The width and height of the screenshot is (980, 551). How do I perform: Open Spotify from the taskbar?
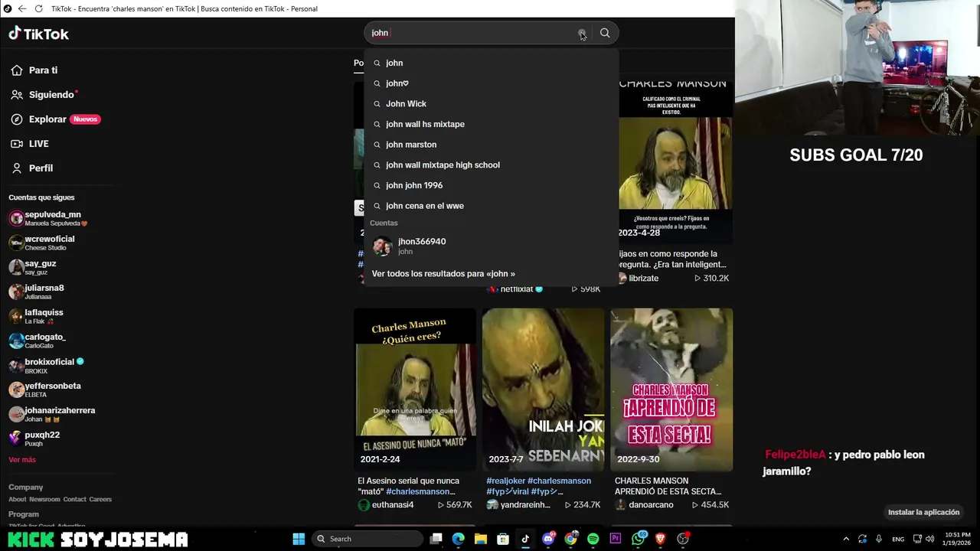click(x=593, y=539)
